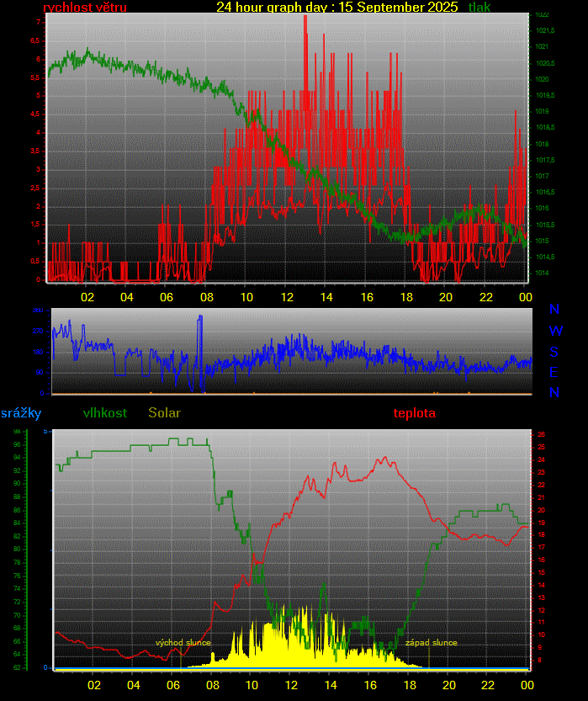Click hour '06' under the temperature graph
Screen dimensions: 588x701
point(172,684)
